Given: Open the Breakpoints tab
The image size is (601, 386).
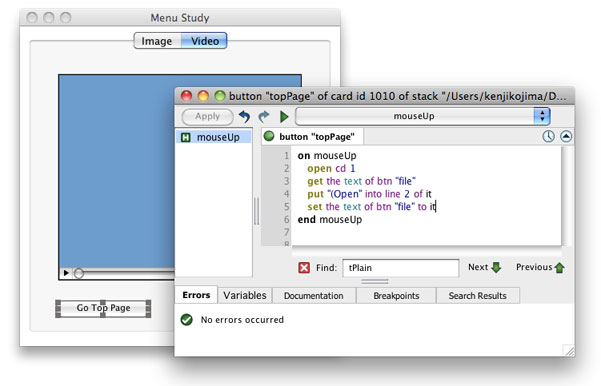Looking at the screenshot, I should pos(396,296).
